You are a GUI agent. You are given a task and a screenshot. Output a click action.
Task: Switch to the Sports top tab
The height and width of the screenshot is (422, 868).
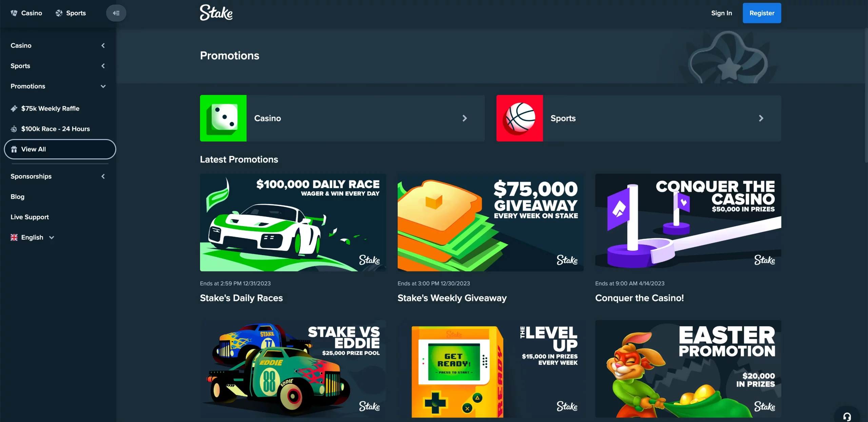(71, 13)
